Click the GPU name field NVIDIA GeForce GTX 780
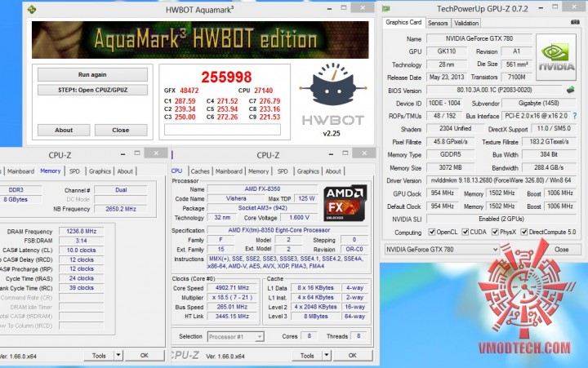The image size is (588, 368). (479, 38)
